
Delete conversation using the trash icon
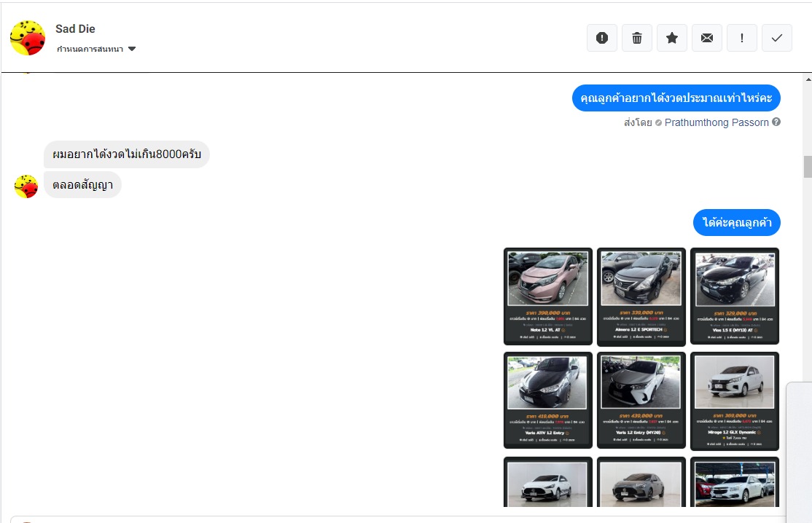pos(637,38)
